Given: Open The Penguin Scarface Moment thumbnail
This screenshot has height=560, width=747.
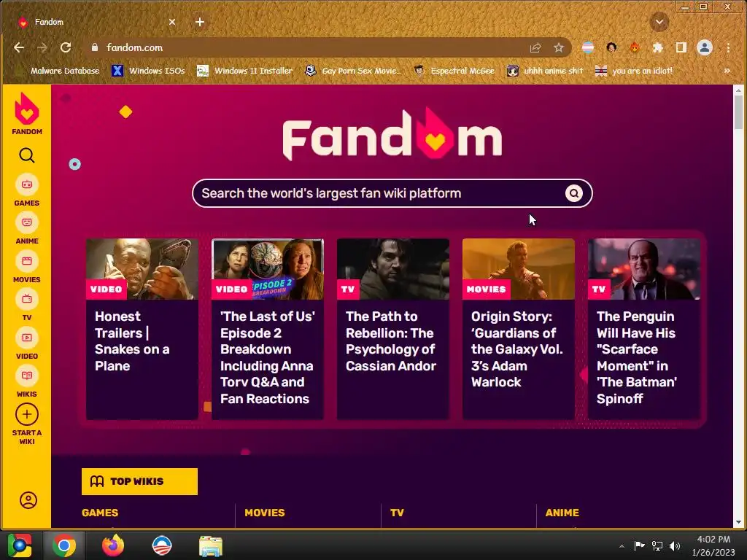Looking at the screenshot, I should [644, 269].
